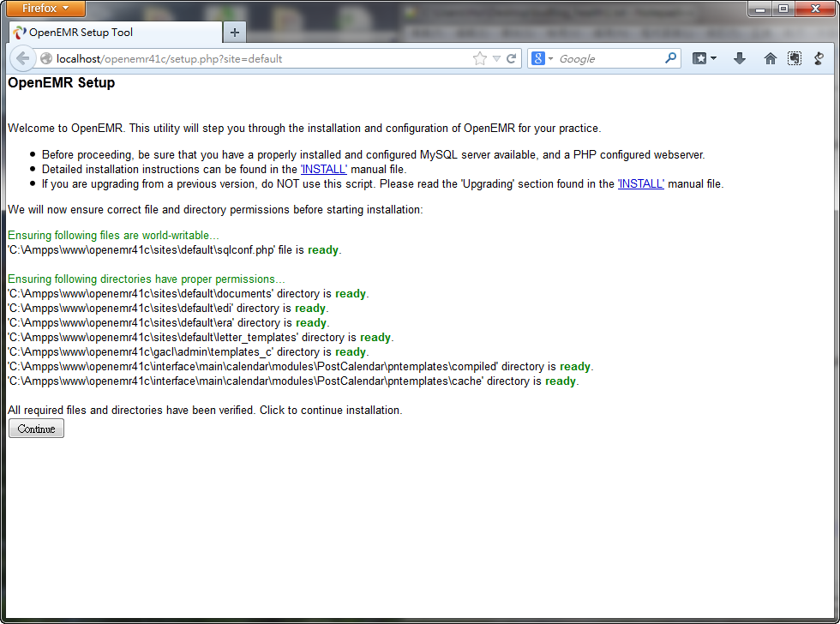Open the first 'INSTALL' manual link
The width and height of the screenshot is (840, 624).
coord(323,170)
